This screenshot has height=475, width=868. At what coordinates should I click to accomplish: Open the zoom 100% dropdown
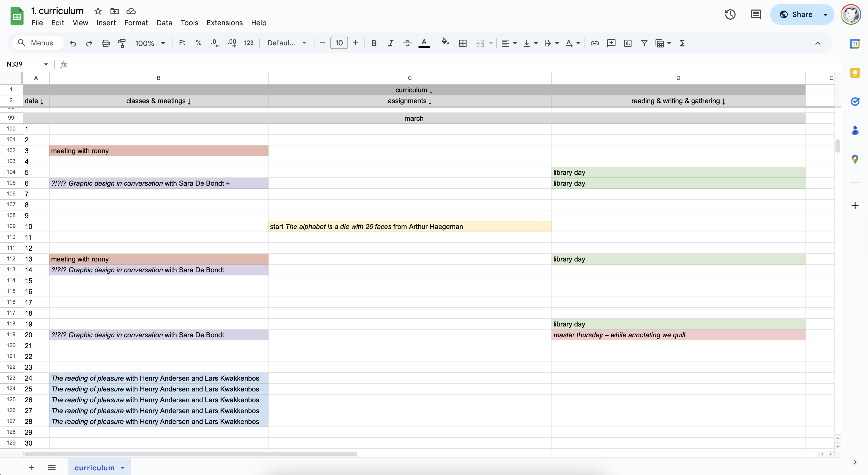[x=150, y=43]
